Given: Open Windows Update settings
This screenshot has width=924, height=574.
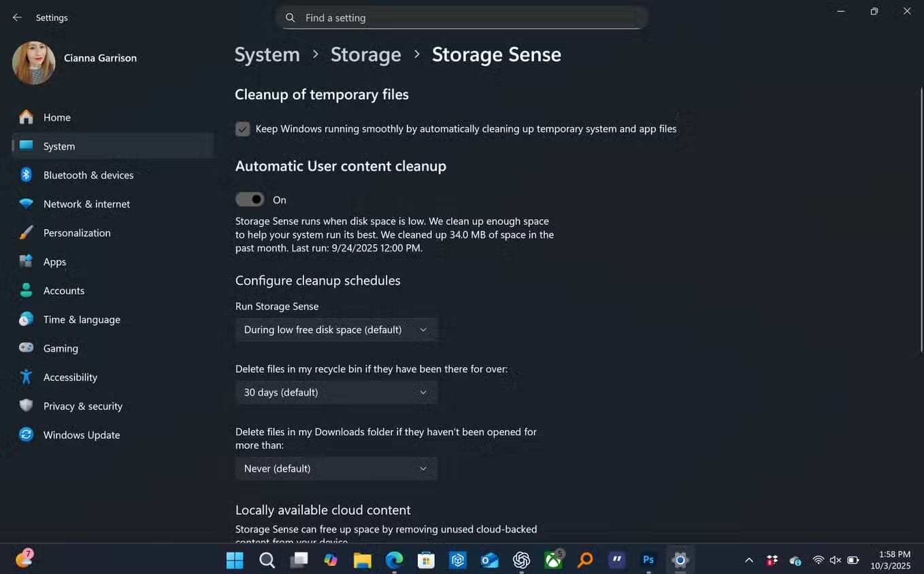Looking at the screenshot, I should (82, 435).
